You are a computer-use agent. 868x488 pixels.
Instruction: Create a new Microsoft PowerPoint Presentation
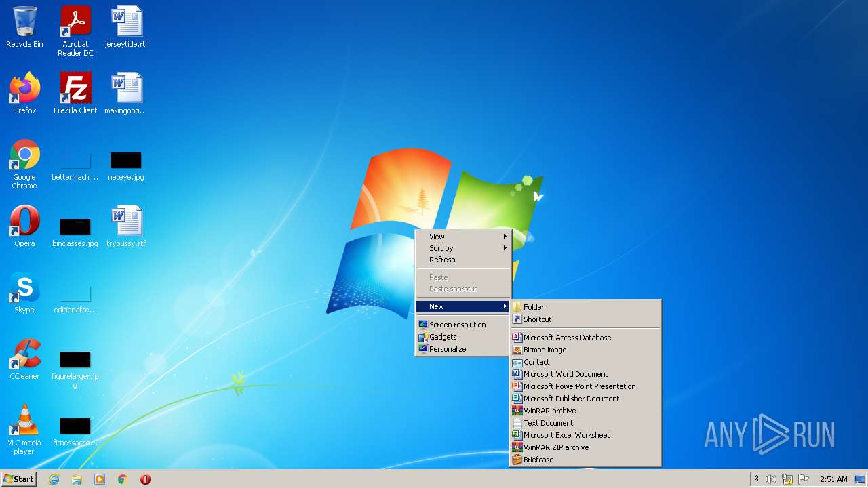(585, 386)
